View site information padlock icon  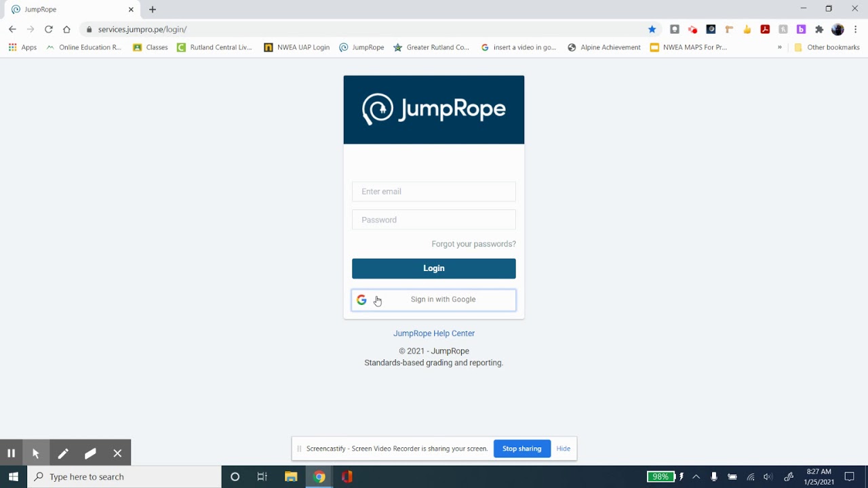[x=89, y=29]
